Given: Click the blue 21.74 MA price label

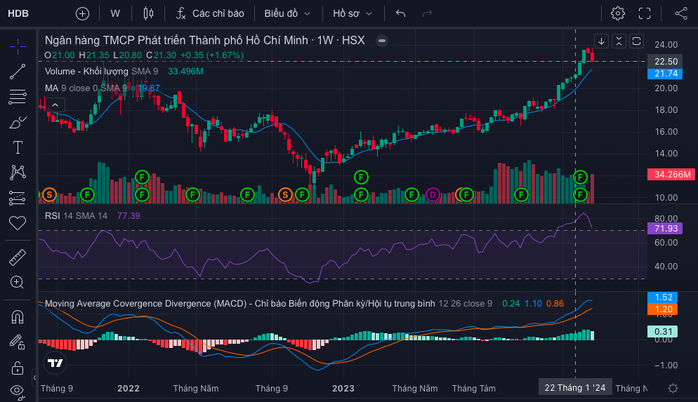Looking at the screenshot, I should coord(665,74).
